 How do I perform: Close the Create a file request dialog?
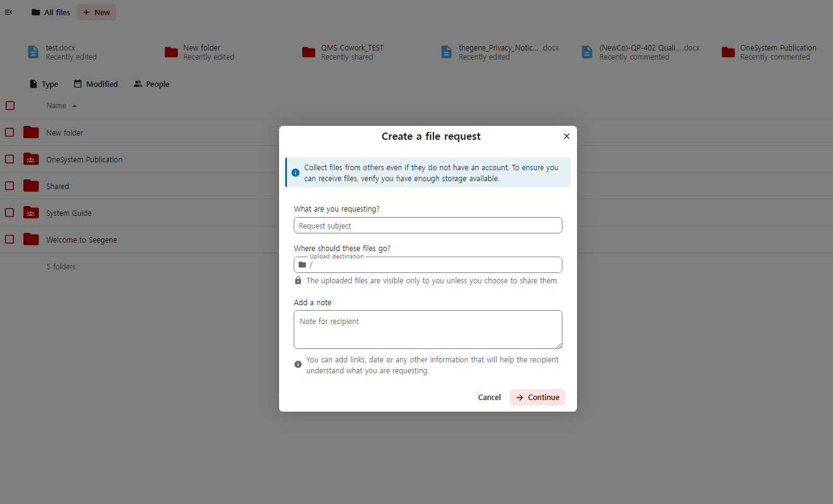[x=566, y=136]
